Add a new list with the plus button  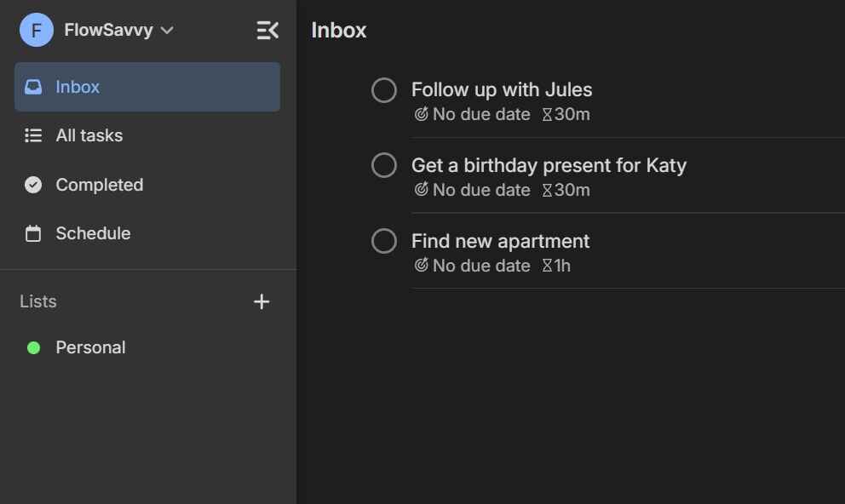pos(262,301)
